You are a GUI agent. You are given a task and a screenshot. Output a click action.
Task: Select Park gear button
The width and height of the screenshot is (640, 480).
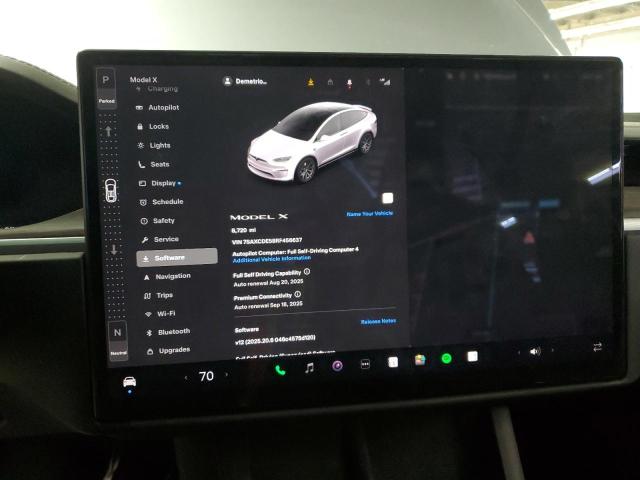point(106,87)
